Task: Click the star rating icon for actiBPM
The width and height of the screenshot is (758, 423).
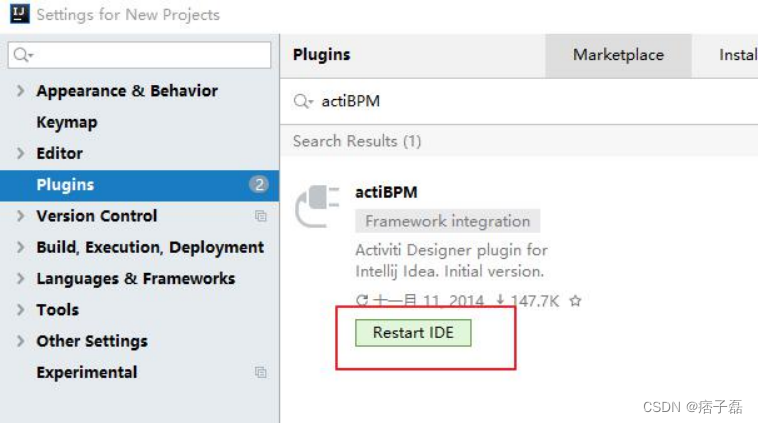Action: click(x=575, y=300)
